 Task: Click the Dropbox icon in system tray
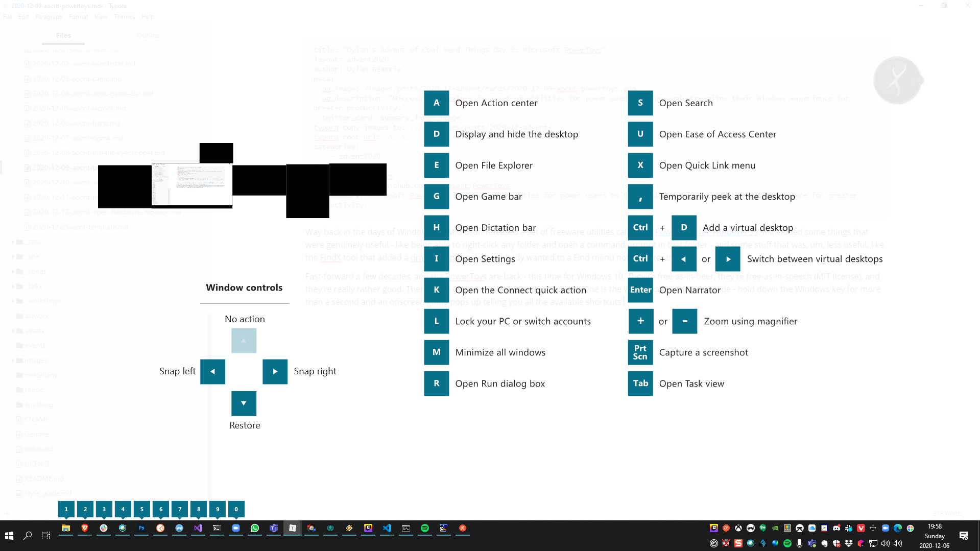[x=849, y=543]
